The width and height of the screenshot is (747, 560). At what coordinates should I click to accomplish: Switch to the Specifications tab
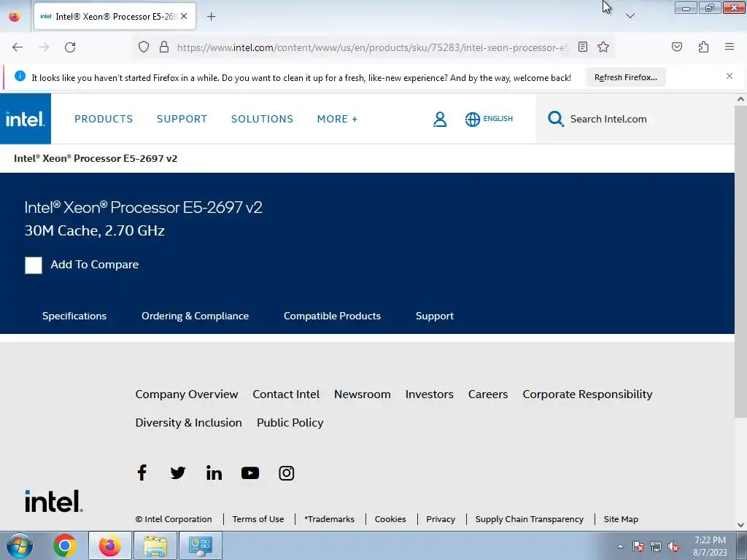[74, 316]
